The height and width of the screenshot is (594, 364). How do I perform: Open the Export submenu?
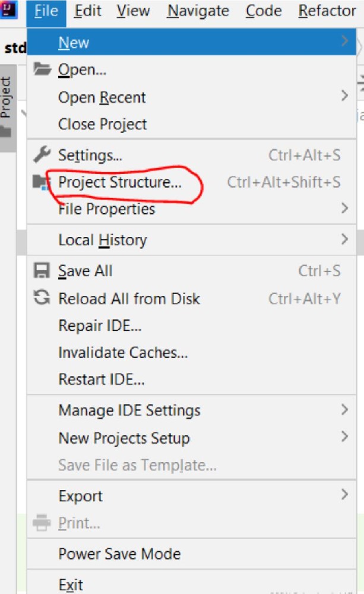pos(192,496)
